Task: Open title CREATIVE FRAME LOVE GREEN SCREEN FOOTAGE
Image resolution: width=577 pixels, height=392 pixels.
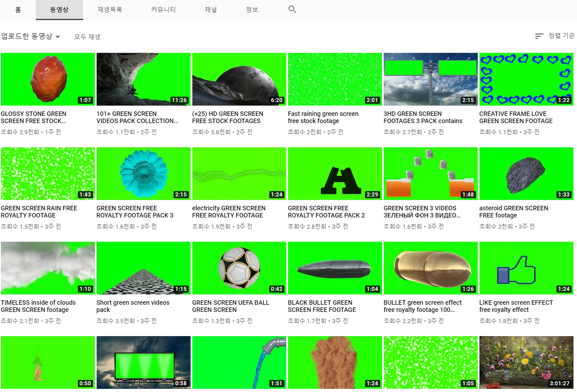Action: 516,117
